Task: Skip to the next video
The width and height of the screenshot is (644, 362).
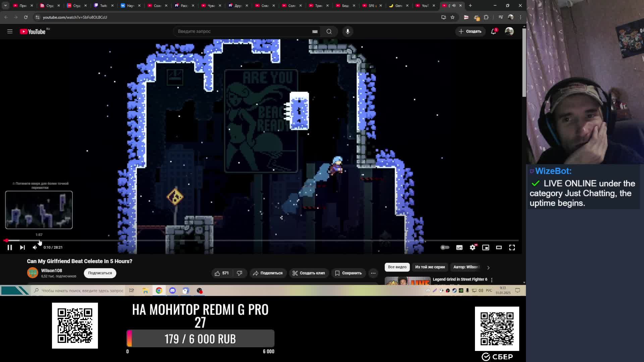Action: [x=22, y=247]
